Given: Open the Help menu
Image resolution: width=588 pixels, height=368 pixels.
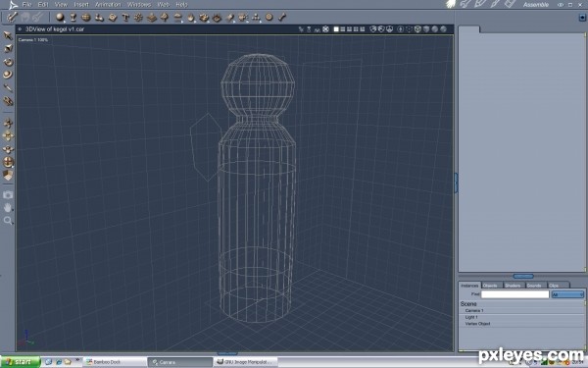Looking at the screenshot, I should click(x=181, y=5).
